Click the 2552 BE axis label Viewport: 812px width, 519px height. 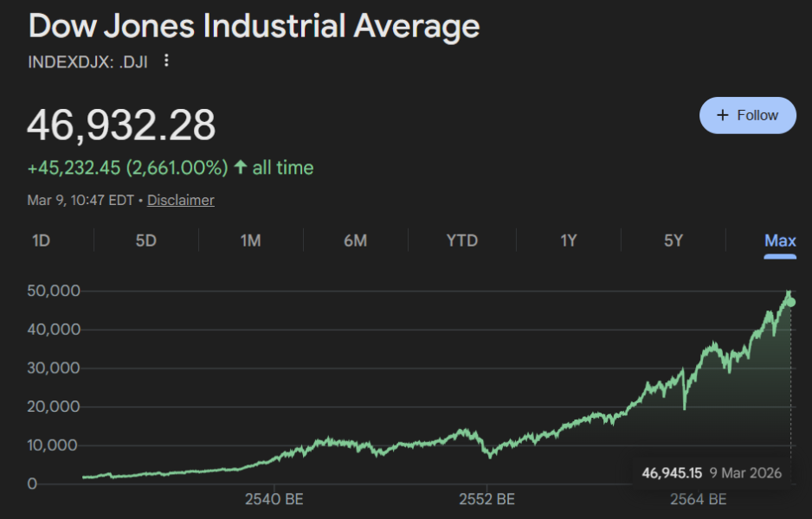(487, 499)
